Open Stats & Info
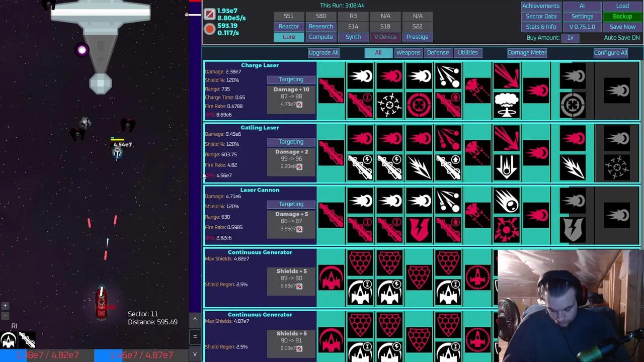The width and height of the screenshot is (644, 362). click(541, 27)
